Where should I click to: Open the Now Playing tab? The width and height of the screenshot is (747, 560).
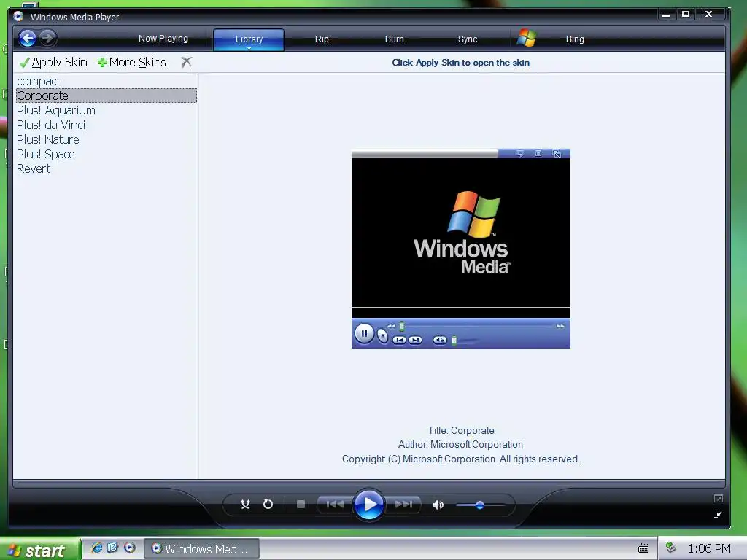163,39
